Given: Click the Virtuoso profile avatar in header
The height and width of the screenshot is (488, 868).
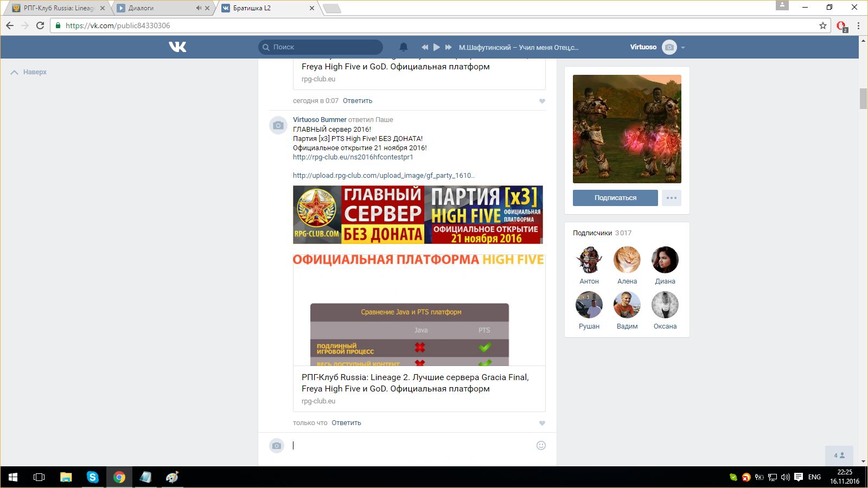Looking at the screenshot, I should pyautogui.click(x=669, y=47).
